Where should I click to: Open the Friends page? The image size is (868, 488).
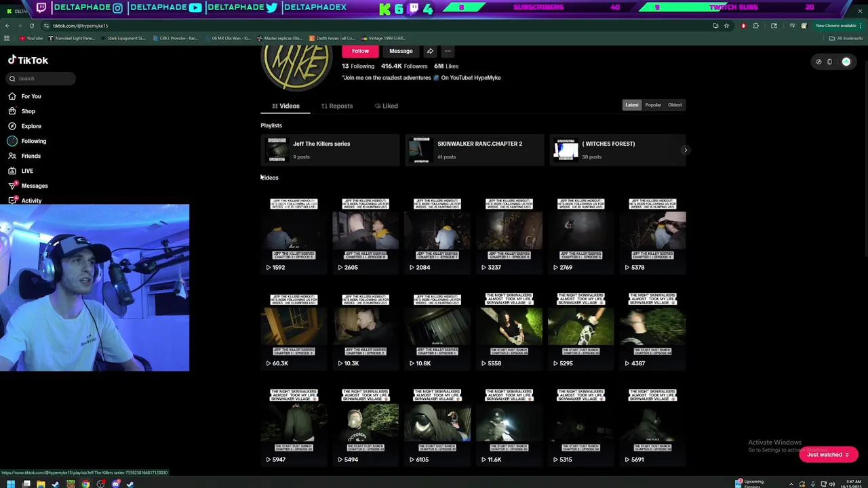pyautogui.click(x=24, y=156)
